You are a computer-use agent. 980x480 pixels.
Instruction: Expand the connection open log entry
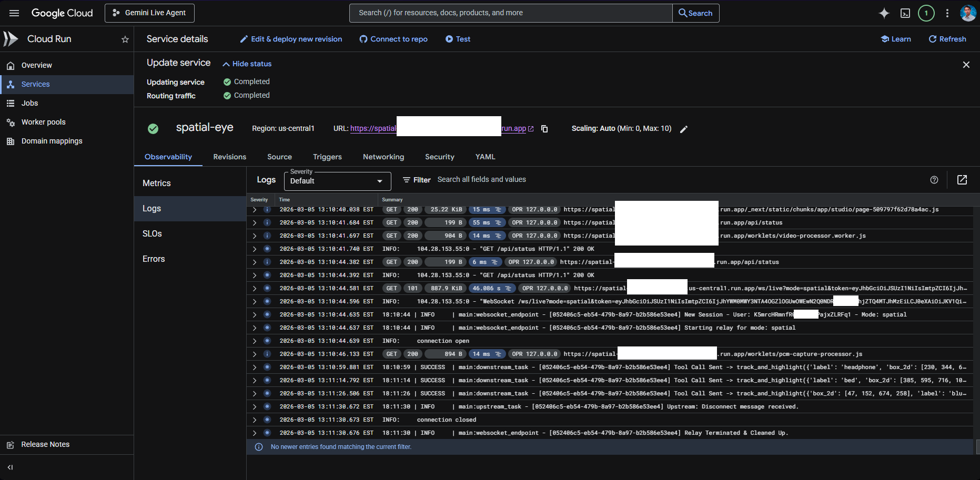coord(255,341)
